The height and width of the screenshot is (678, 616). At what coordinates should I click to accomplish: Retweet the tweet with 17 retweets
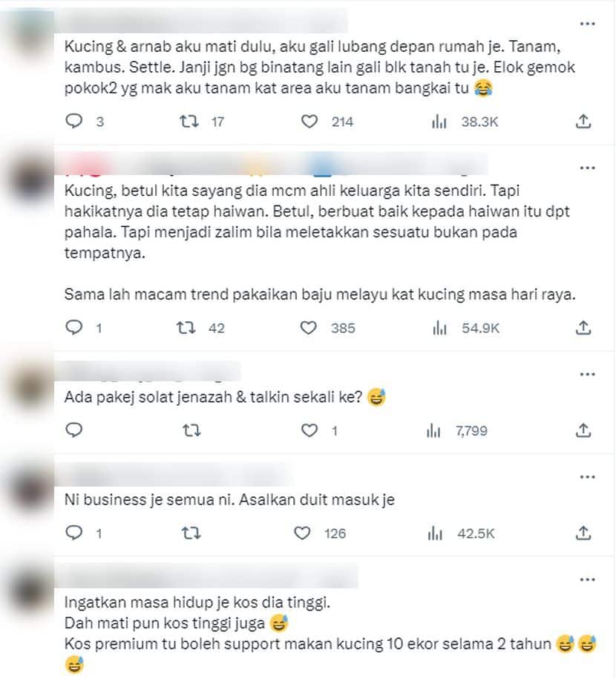[x=189, y=122]
